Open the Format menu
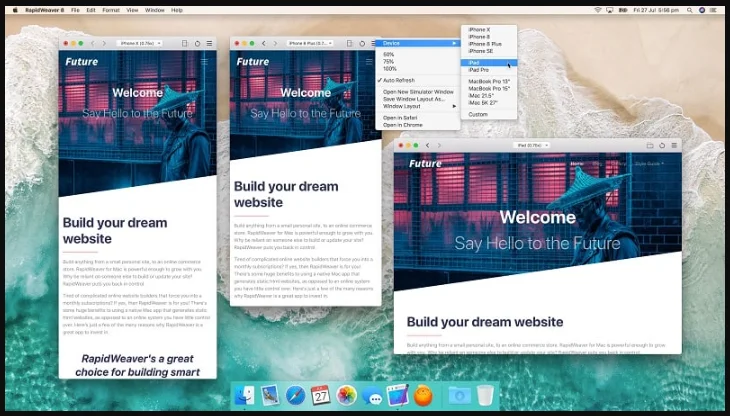This screenshot has width=730, height=416. coord(111,10)
